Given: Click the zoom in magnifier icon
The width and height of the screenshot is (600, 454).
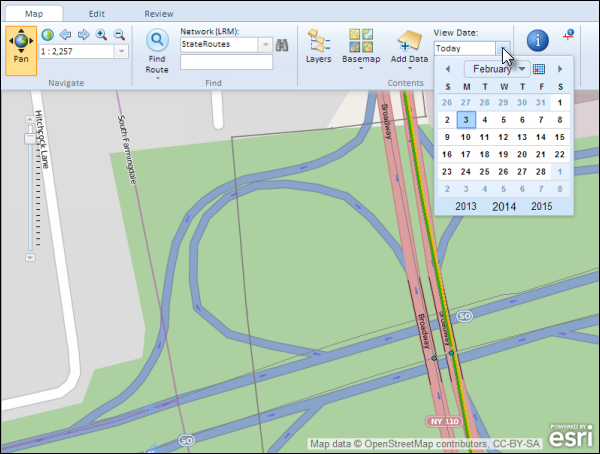Looking at the screenshot, I should click(101, 34).
